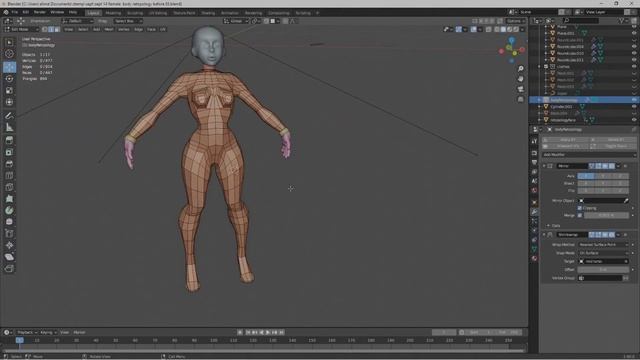This screenshot has height=360, width=640.
Task: Open the Vertex menu in viewport header
Action: pyautogui.click(x=123, y=29)
